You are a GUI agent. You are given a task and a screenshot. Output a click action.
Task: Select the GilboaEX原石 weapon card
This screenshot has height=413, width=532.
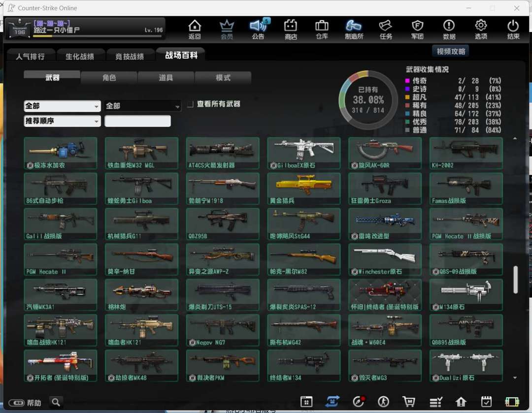tap(303, 153)
